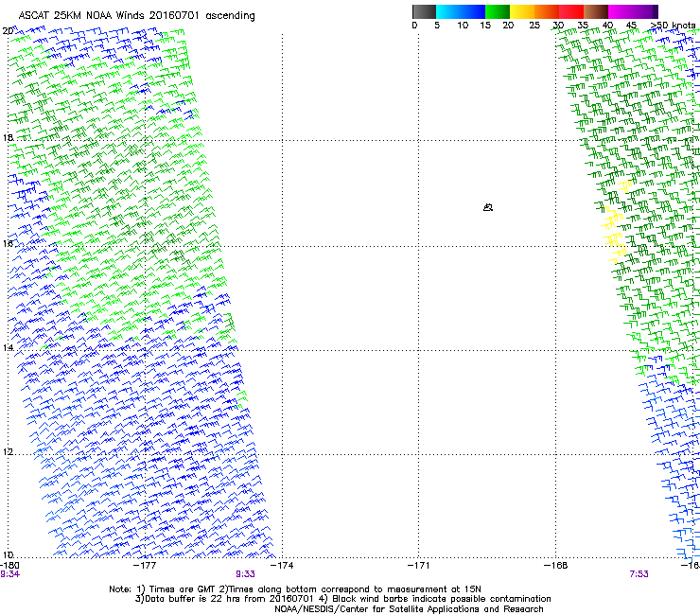Image resolution: width=700 pixels, height=615 pixels.
Task: Click the '>50 knots' legend label
Action: point(673,25)
